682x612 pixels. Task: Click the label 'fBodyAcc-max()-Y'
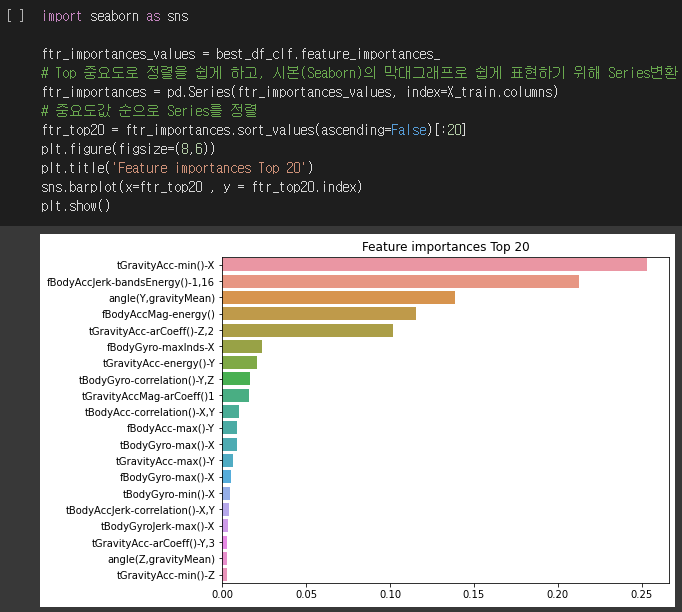point(170,428)
